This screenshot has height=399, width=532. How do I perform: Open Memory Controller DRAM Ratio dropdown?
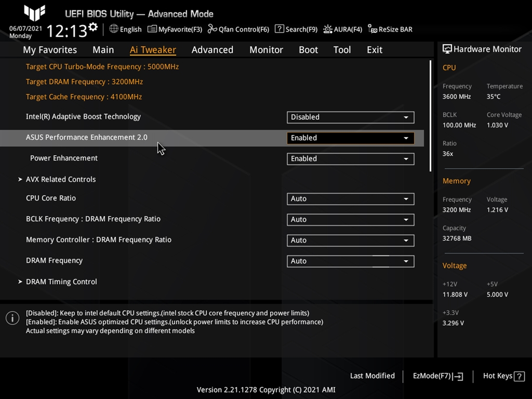(x=351, y=240)
